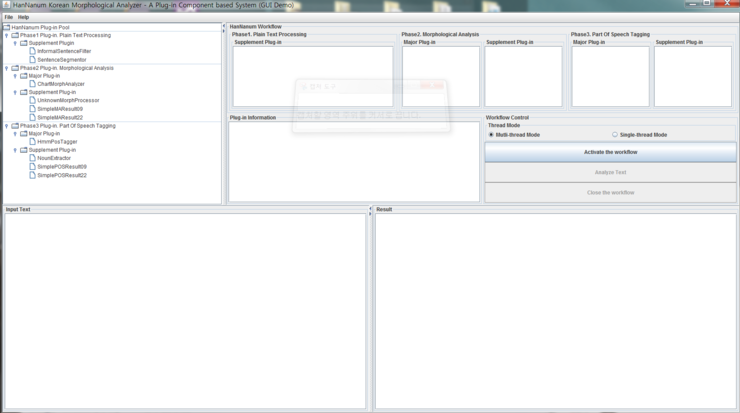Enable Multi-thread Mode

click(491, 135)
